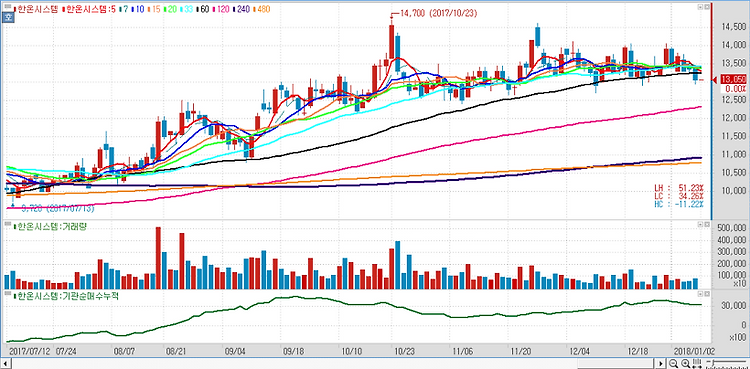The height and width of the screenshot is (369, 750).
Task: Select the 7-day moving average legend
Action: (x=123, y=9)
